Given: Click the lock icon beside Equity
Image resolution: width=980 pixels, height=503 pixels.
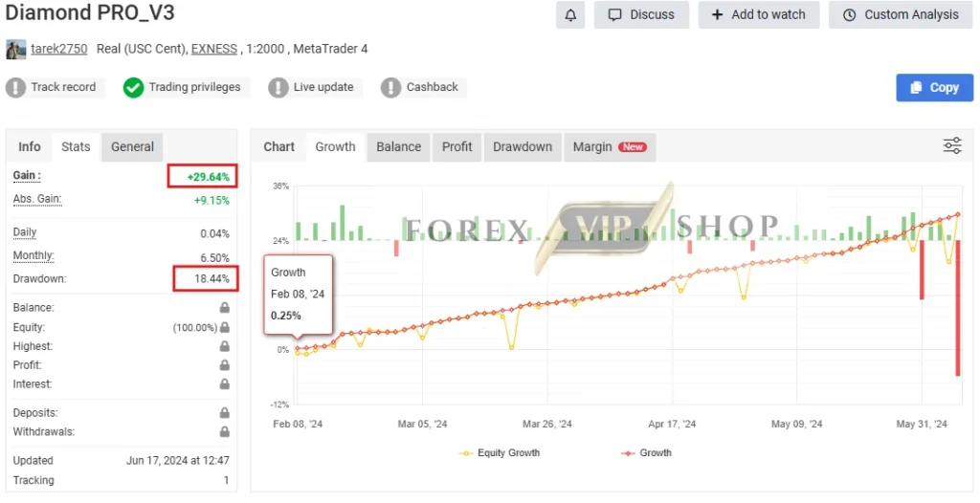Looking at the screenshot, I should point(224,327).
